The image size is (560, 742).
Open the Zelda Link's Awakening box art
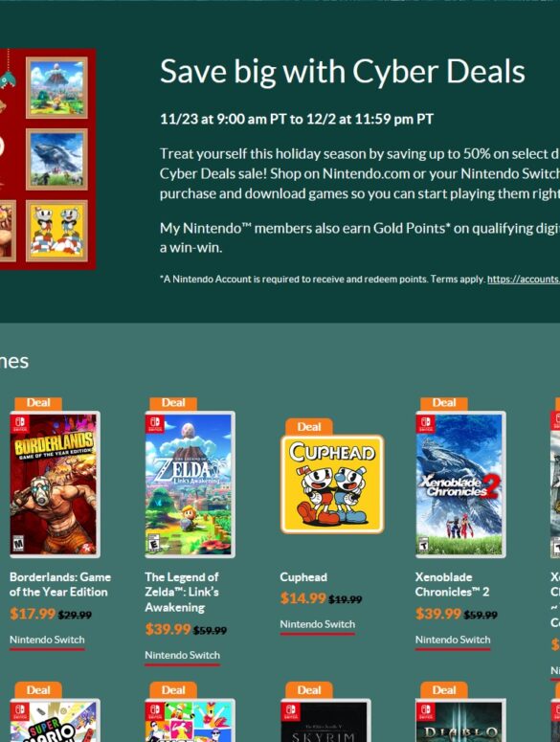pos(190,484)
